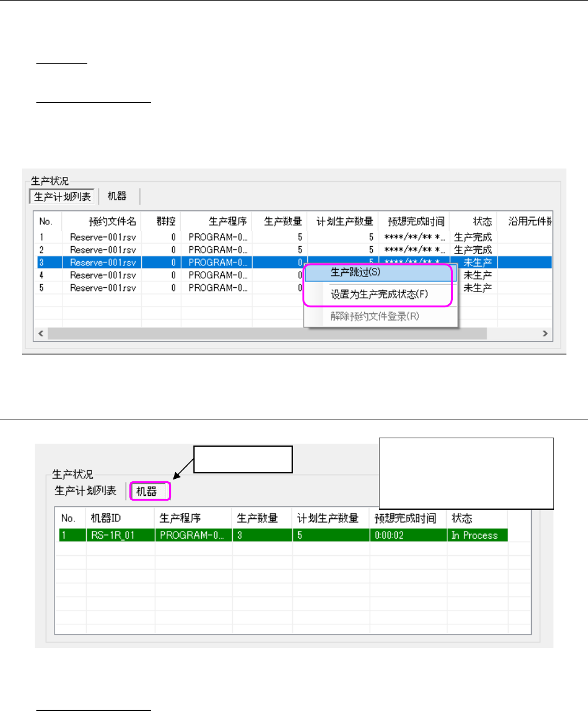The image size is (588, 711).
Task: Click PROGRAM-0... cell in row 5
Action: coord(217,288)
